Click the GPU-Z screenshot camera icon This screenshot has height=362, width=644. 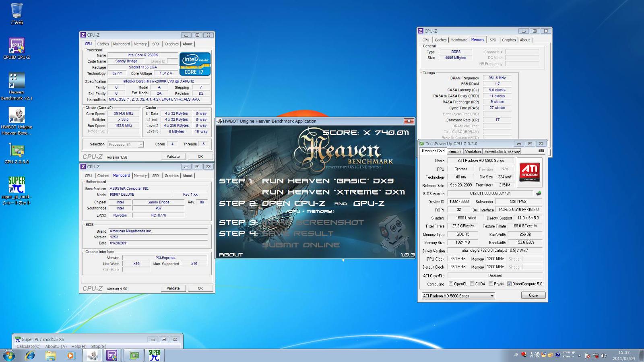point(541,151)
